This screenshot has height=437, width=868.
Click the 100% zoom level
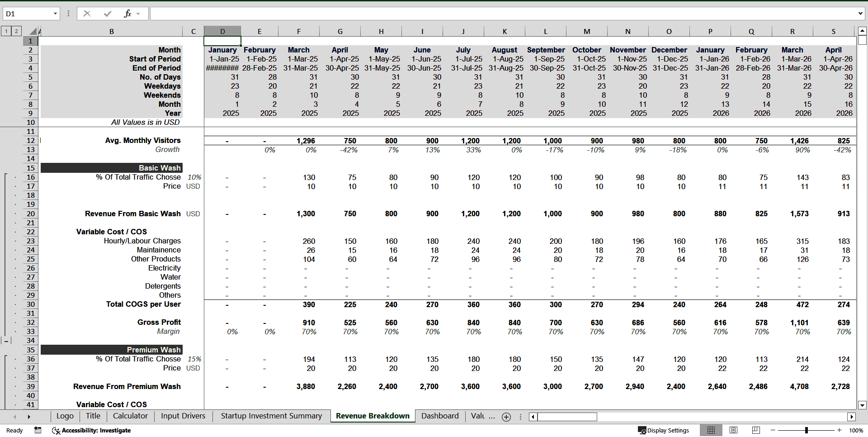click(856, 430)
